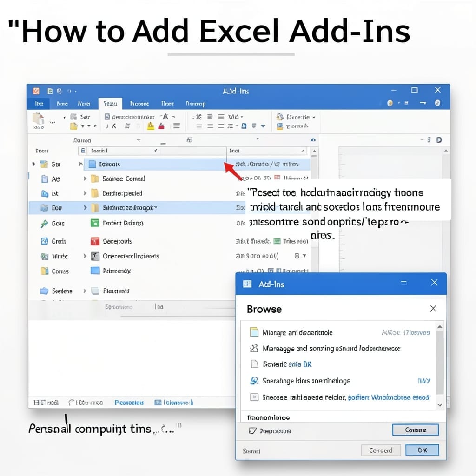The height and width of the screenshot is (476, 476).
Task: Click the red 'Dererords' file icon
Action: pyautogui.click(x=95, y=241)
